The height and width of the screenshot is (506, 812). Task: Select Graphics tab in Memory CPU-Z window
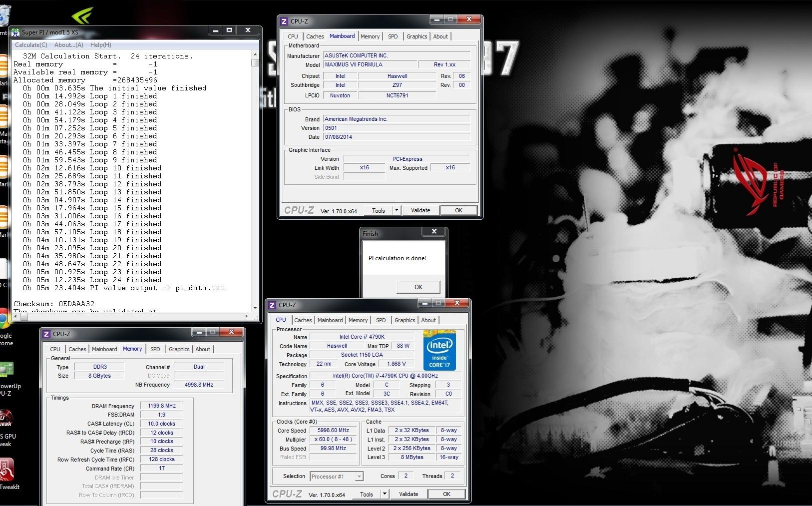click(x=179, y=349)
